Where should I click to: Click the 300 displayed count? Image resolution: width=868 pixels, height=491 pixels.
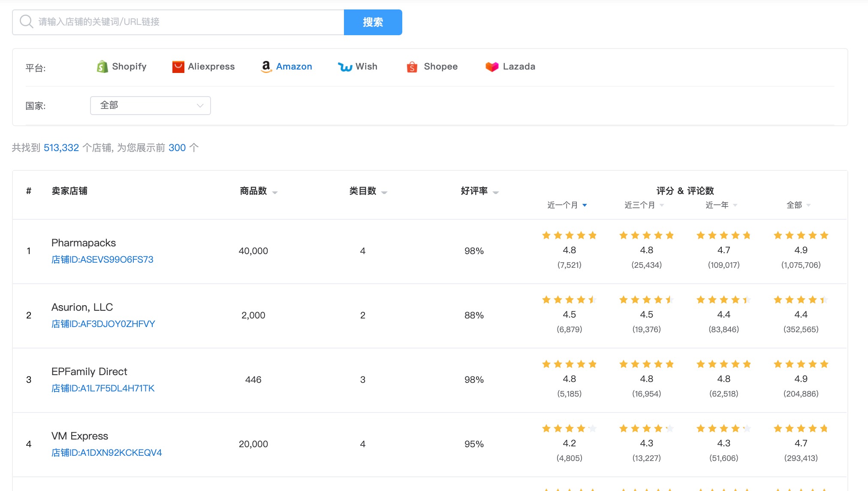click(x=177, y=148)
